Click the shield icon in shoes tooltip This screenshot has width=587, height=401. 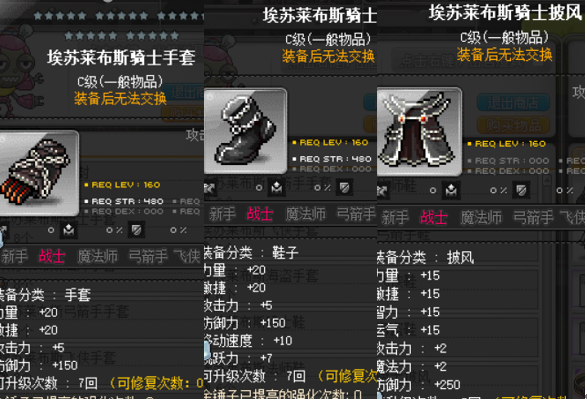pyautogui.click(x=344, y=188)
